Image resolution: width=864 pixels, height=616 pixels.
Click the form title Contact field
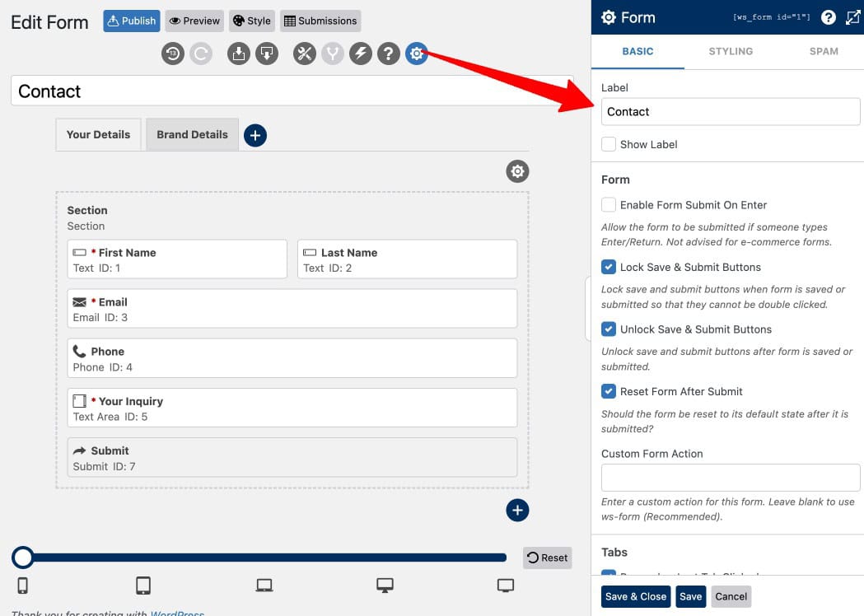tap(292, 91)
